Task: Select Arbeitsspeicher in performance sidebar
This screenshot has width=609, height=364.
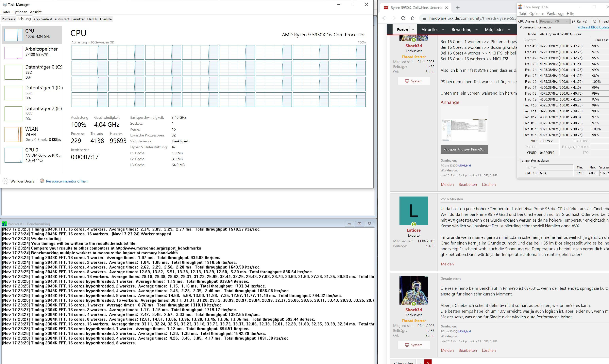Action: tap(32, 53)
